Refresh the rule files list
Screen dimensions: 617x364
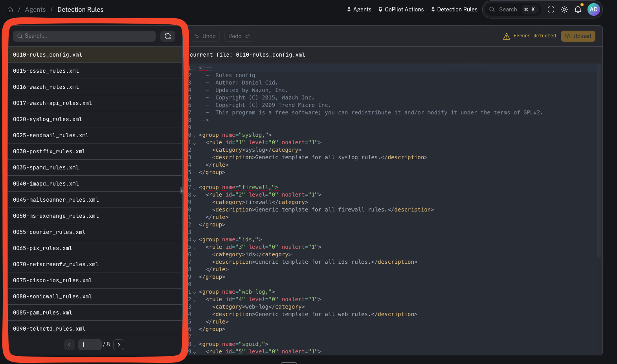(168, 36)
